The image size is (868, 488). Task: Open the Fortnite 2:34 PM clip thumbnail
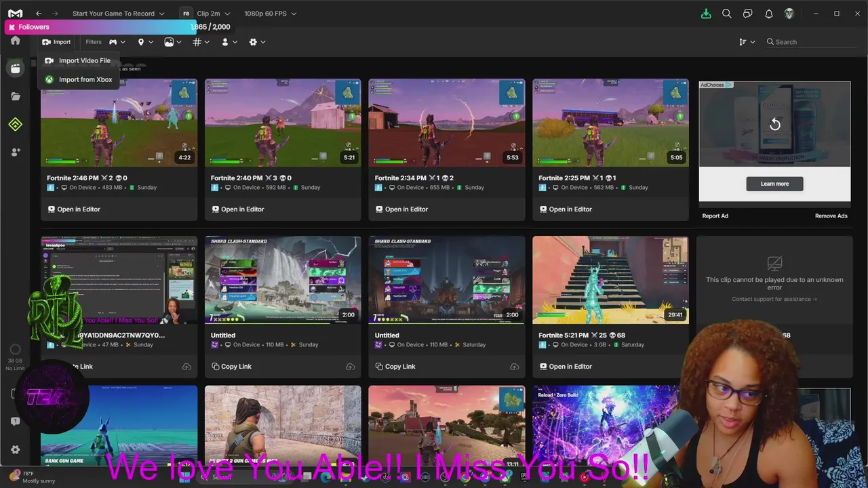(x=447, y=123)
